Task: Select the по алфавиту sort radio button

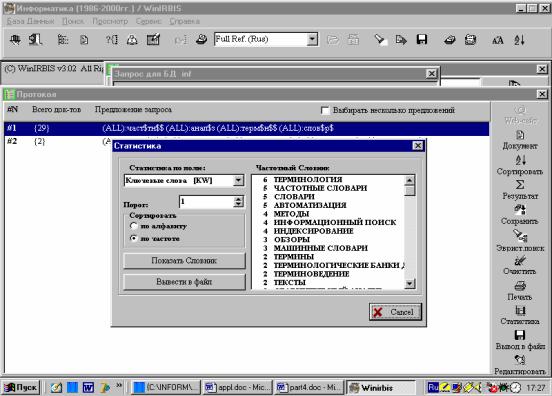Action: coord(134,226)
